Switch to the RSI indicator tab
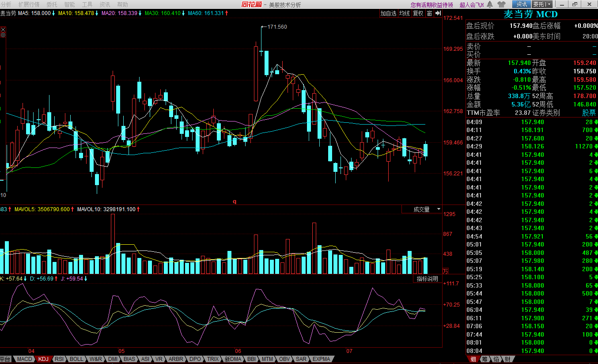598x364 pixels. [59, 359]
